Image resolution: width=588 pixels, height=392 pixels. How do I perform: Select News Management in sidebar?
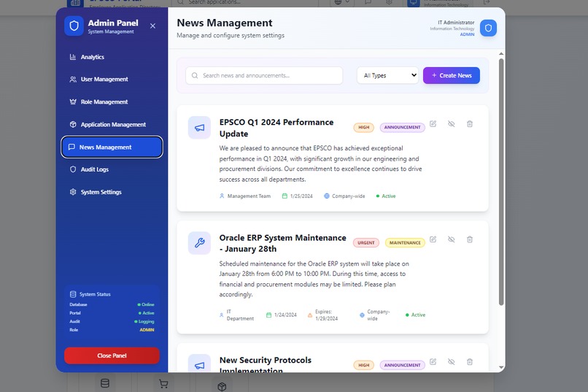tap(112, 147)
